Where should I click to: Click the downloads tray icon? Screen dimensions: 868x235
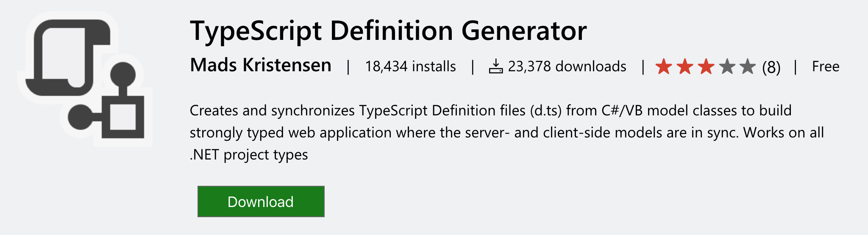[495, 67]
